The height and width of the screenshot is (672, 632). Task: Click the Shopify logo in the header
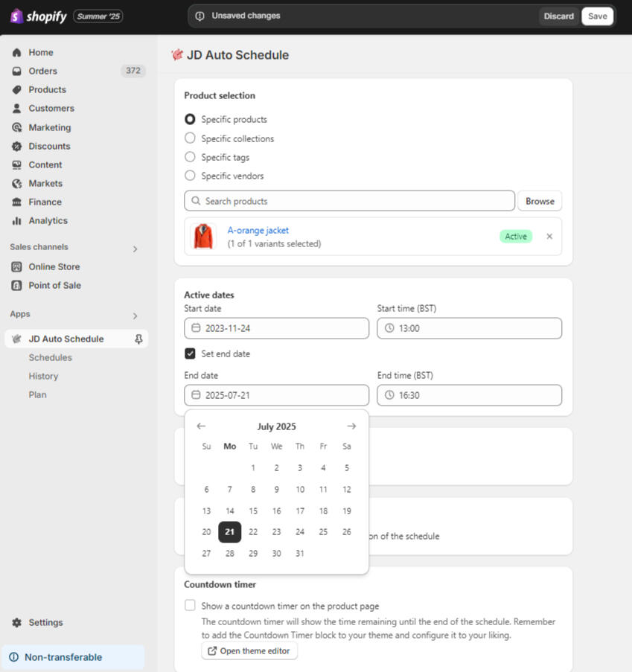(39, 16)
